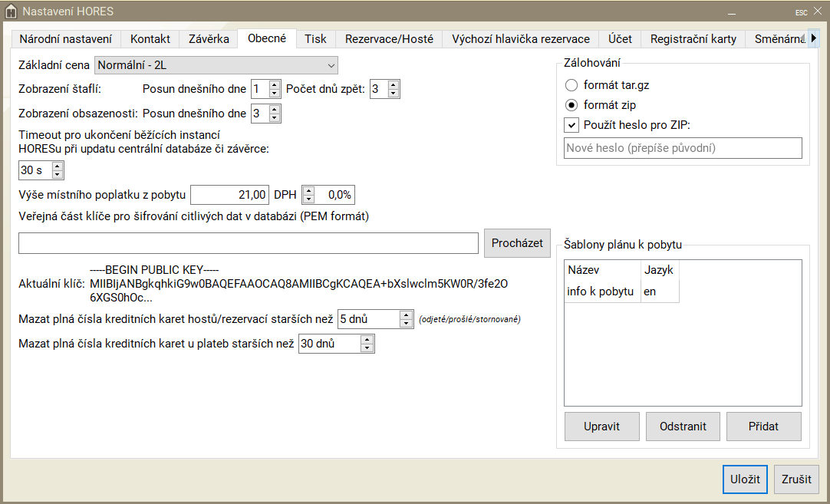Save settings with Uložit button
The image size is (830, 504).
point(744,479)
